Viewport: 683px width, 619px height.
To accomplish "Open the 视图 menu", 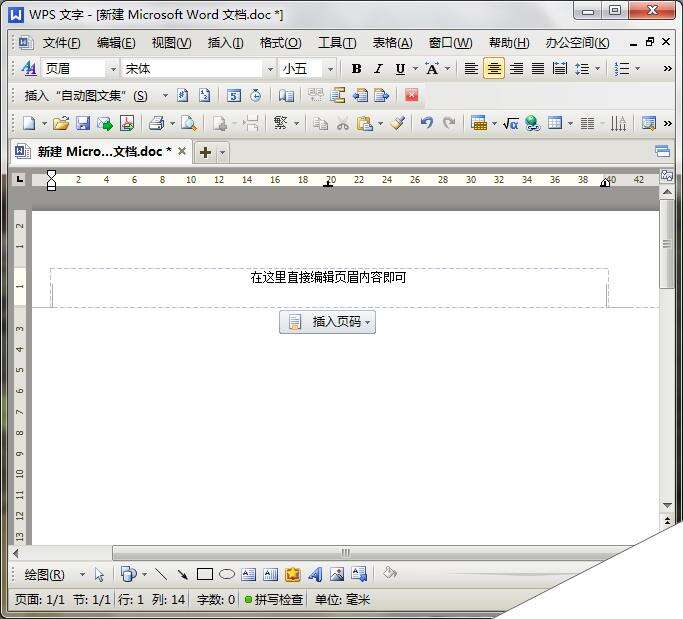I will point(171,43).
